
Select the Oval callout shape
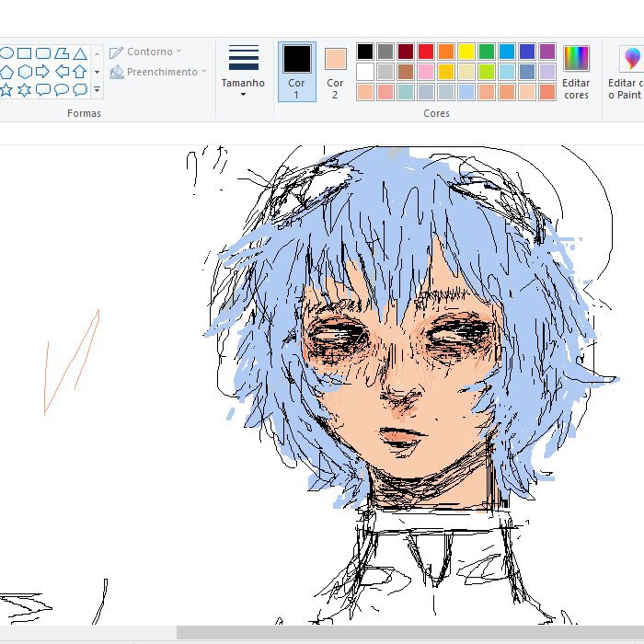(x=62, y=89)
